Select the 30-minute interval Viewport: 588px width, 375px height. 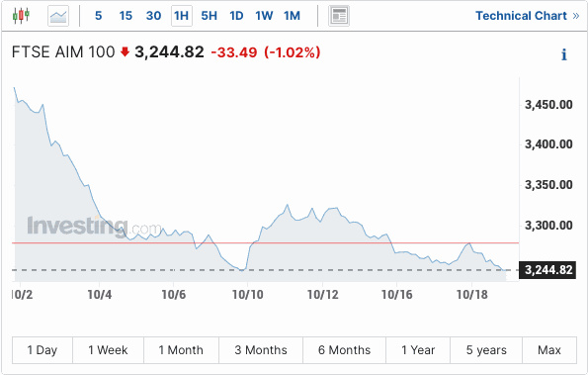(153, 16)
